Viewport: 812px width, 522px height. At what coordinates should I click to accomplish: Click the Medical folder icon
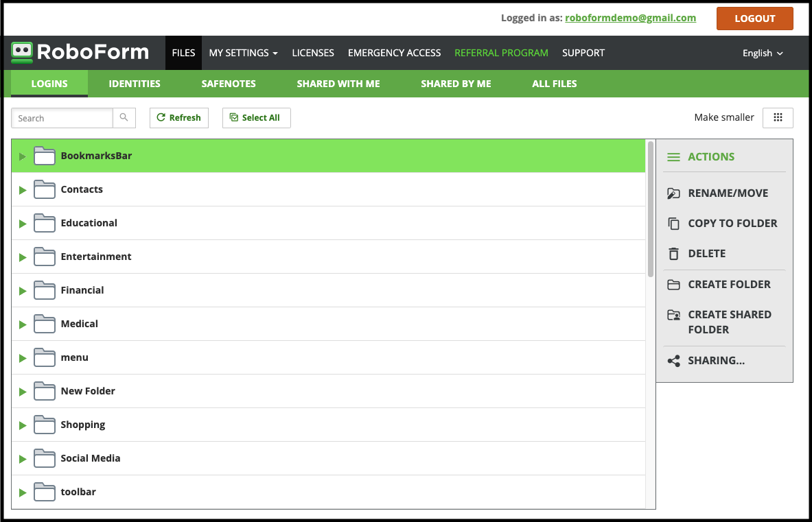tap(45, 324)
